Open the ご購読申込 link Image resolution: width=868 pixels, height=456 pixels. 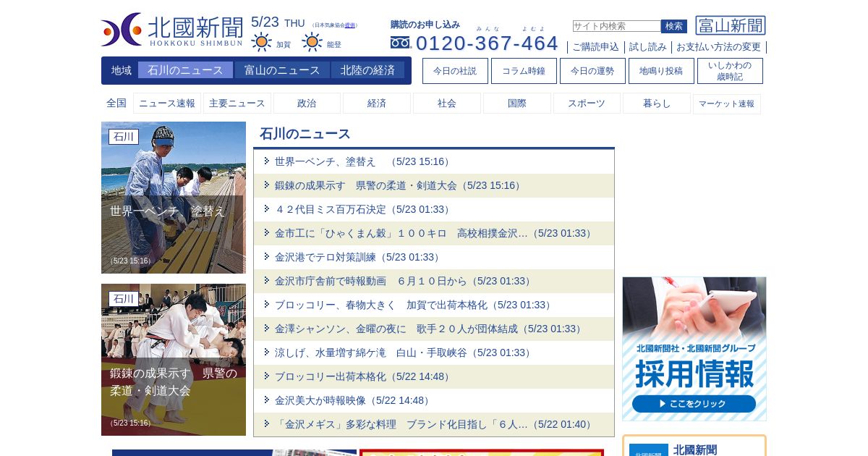pyautogui.click(x=595, y=47)
